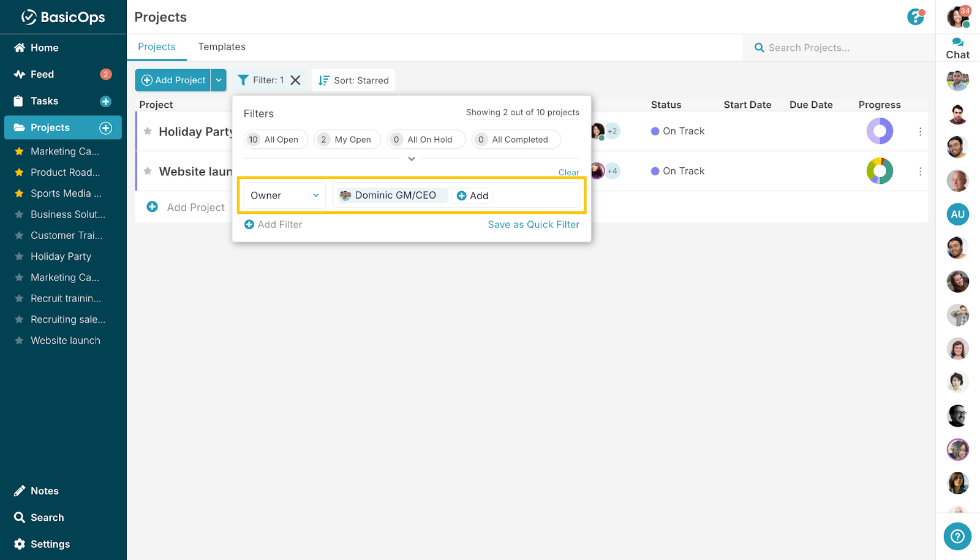Toggle the star on Holiday Party project row
This screenshot has width=980, height=560.
click(148, 131)
